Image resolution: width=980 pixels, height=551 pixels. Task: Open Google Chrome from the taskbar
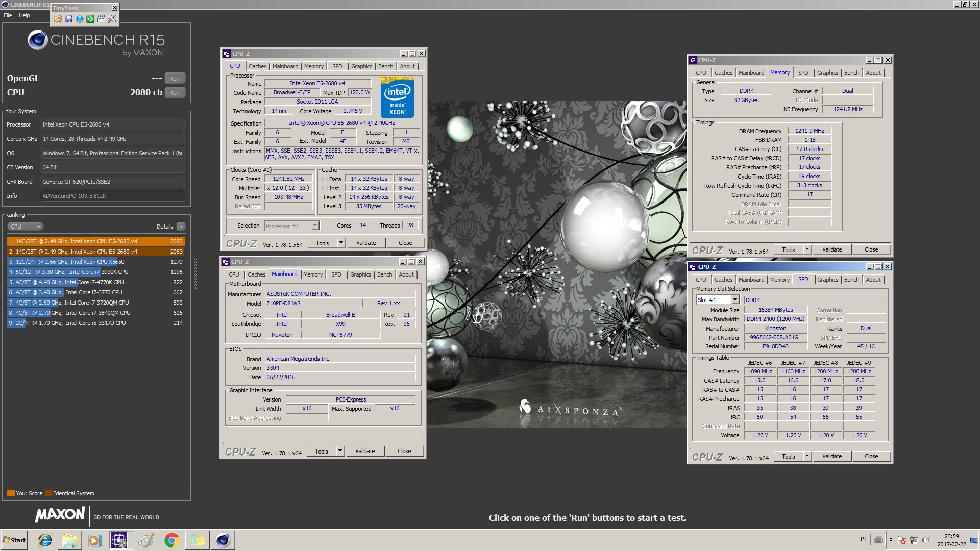pos(171,540)
